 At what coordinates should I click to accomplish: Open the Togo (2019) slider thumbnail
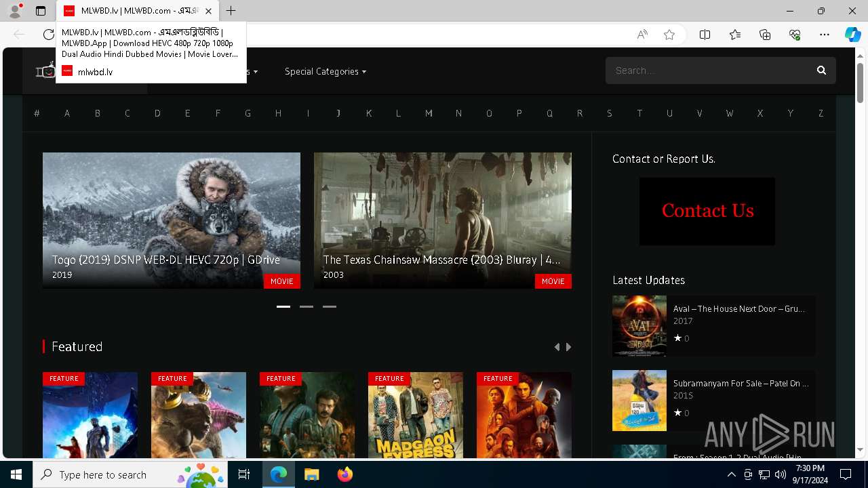(172, 220)
